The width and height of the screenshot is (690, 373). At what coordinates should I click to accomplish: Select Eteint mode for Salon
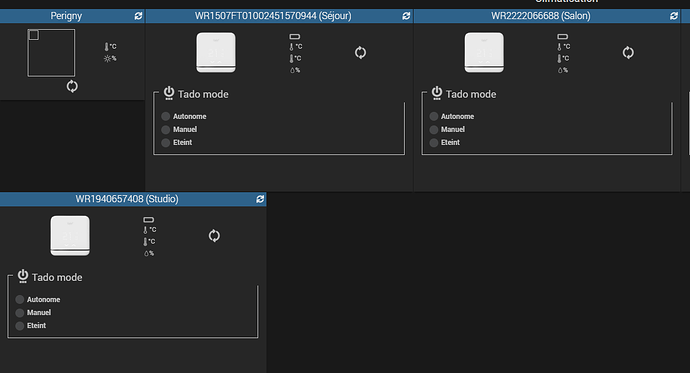pyautogui.click(x=433, y=143)
